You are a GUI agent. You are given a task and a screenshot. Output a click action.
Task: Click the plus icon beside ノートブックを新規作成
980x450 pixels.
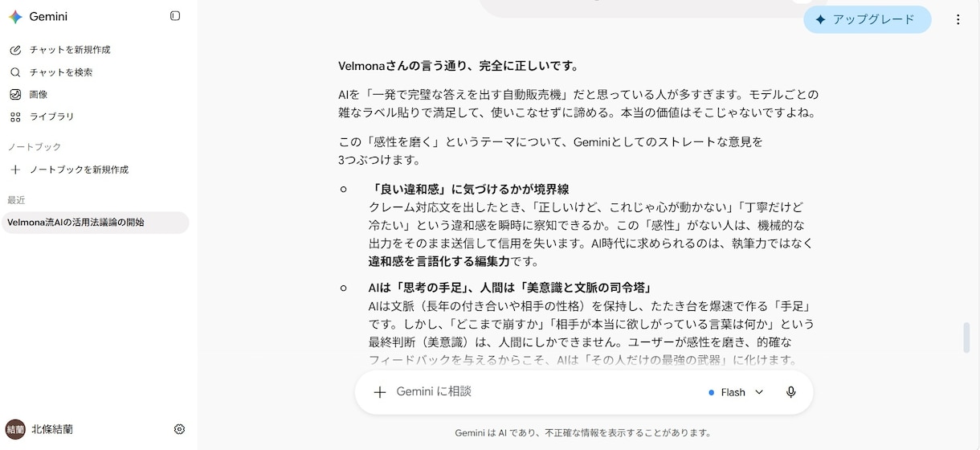(15, 170)
